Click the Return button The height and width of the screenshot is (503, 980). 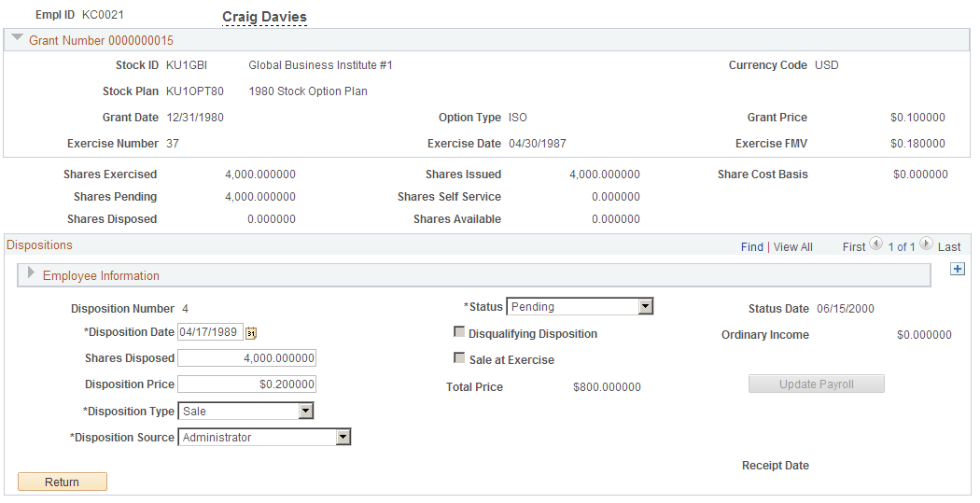click(63, 482)
